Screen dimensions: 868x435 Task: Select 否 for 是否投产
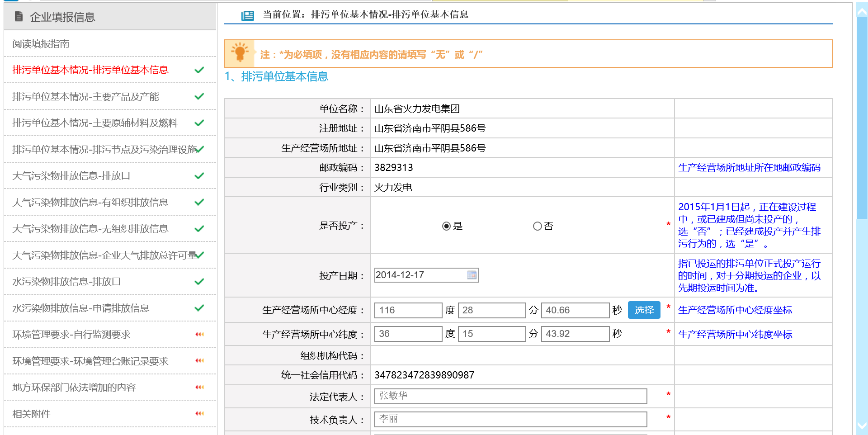(x=537, y=226)
